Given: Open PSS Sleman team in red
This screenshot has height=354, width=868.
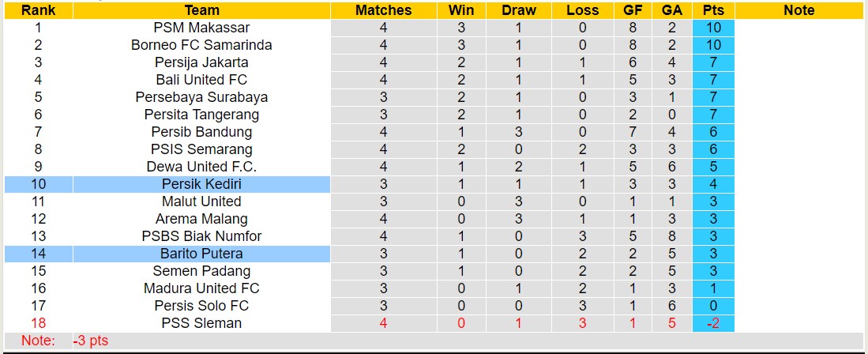Looking at the screenshot, I should click(201, 323).
